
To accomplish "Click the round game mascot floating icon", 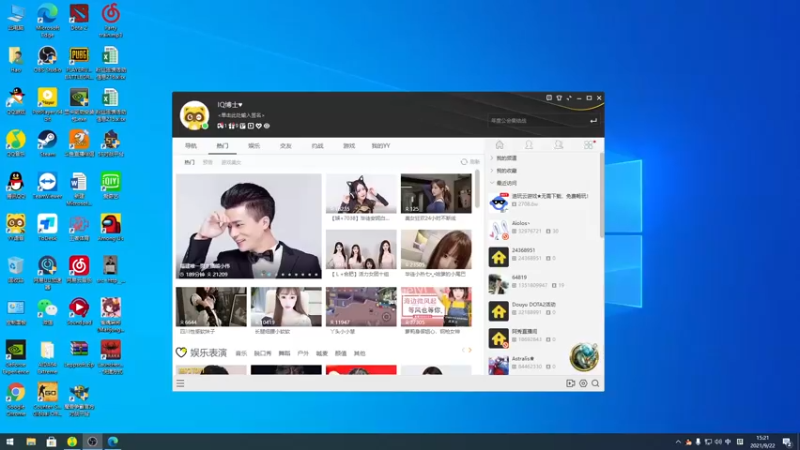I will tap(584, 357).
